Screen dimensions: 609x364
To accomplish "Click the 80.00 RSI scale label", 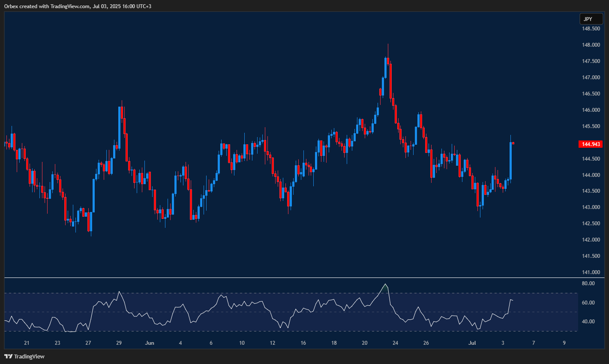I will click(x=589, y=283).
